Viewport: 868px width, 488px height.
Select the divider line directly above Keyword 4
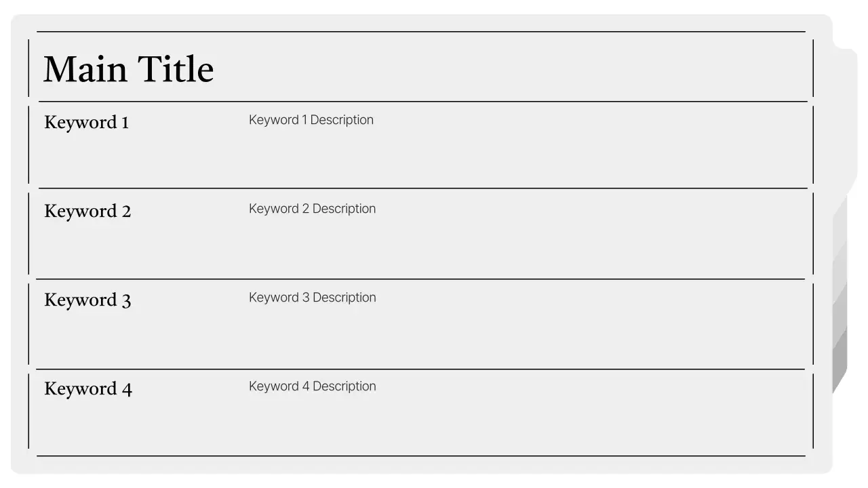coord(420,369)
